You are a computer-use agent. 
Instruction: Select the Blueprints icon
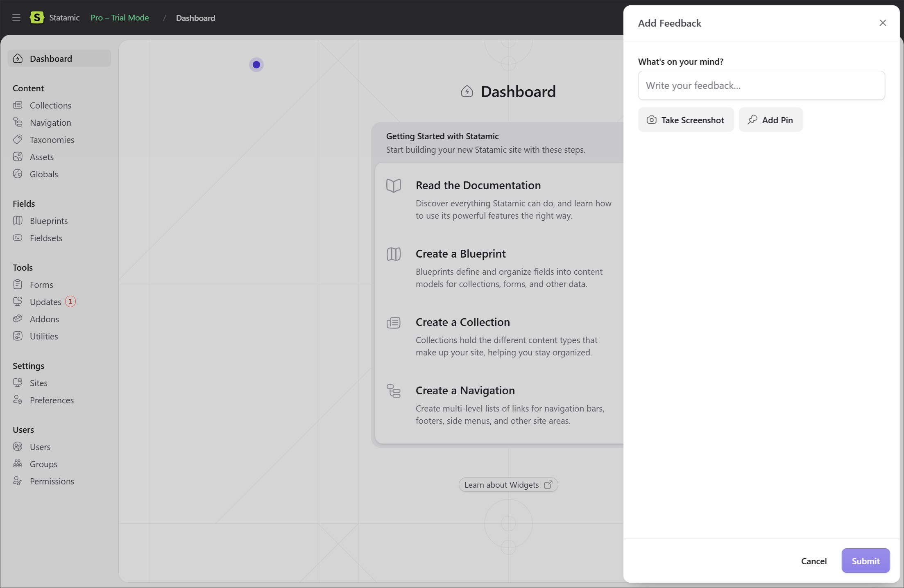click(x=18, y=221)
